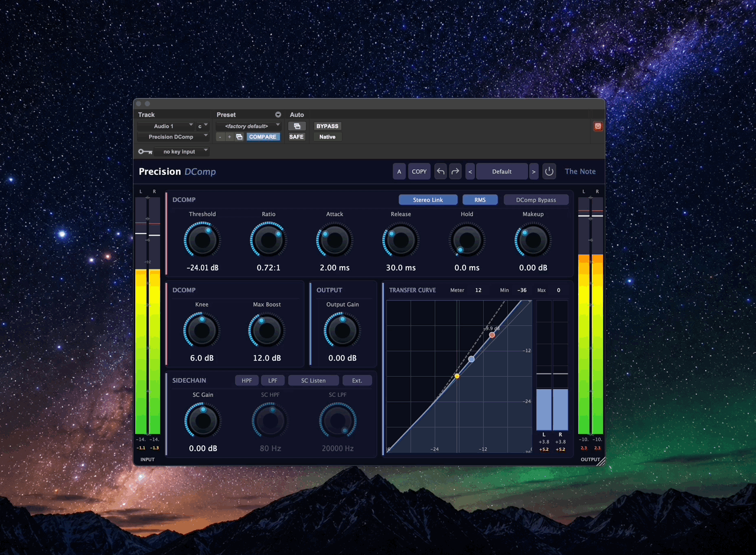756x555 pixels.
Task: Click the transfer curve Min value -36
Action: click(522, 290)
